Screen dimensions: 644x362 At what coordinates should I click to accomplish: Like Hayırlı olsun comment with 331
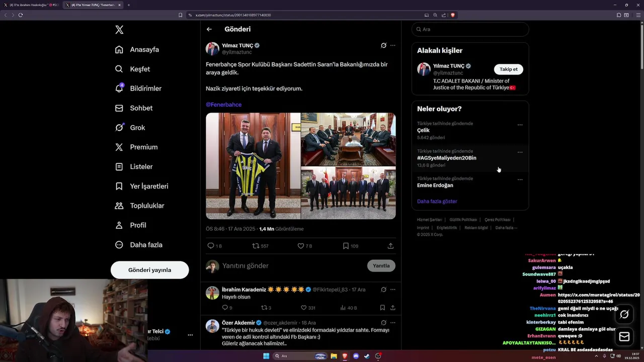(307, 308)
